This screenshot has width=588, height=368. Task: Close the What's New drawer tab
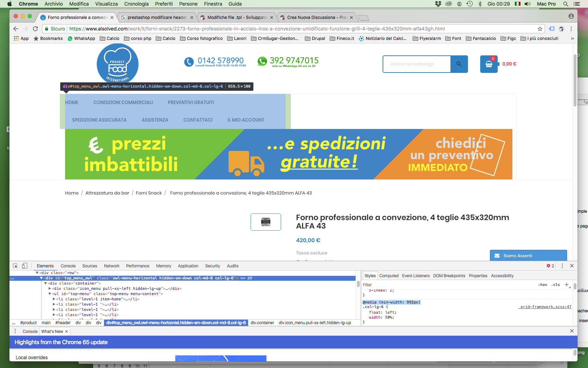click(66, 332)
